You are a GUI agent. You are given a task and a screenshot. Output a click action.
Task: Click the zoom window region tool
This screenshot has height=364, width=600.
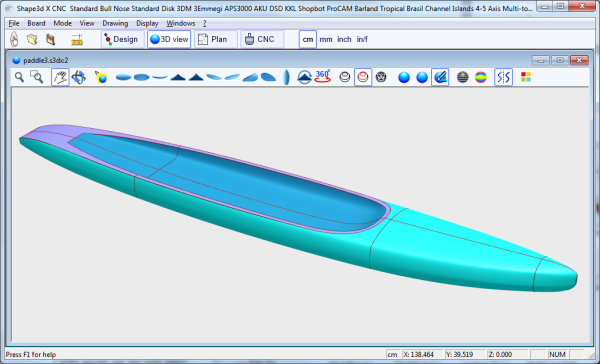37,77
